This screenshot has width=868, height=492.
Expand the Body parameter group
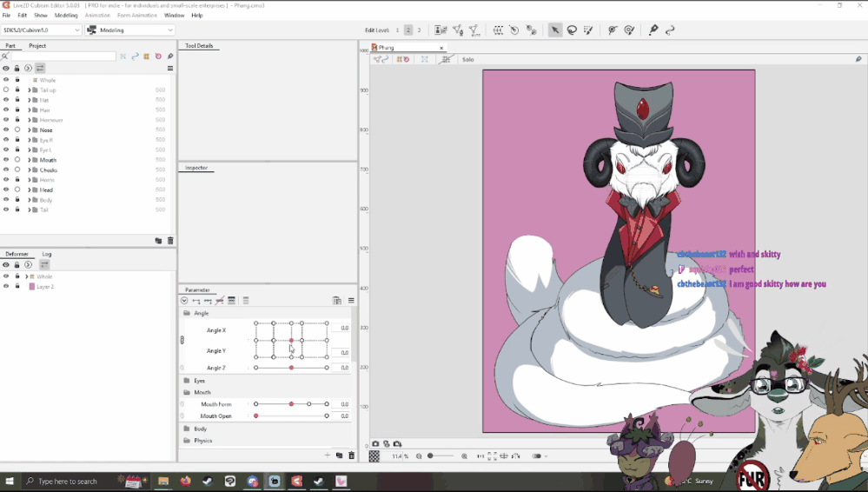[x=187, y=429]
